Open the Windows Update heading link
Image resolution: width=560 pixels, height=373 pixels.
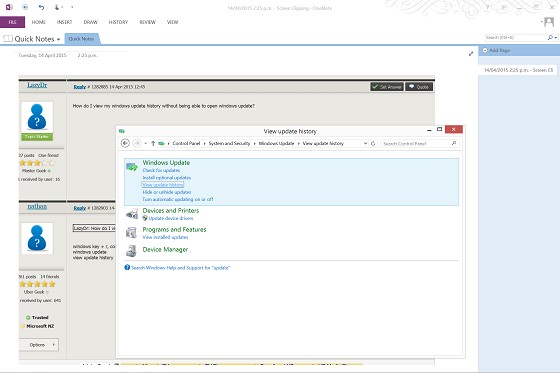coord(166,163)
